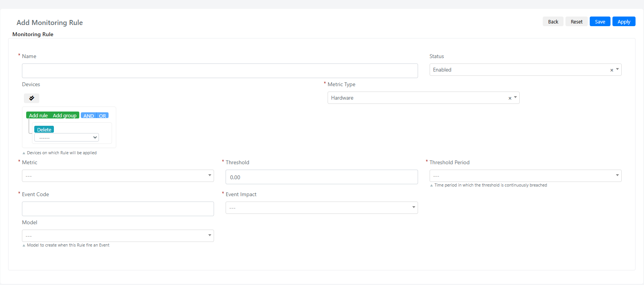Click the Monitoring Rule section heading

pos(33,34)
